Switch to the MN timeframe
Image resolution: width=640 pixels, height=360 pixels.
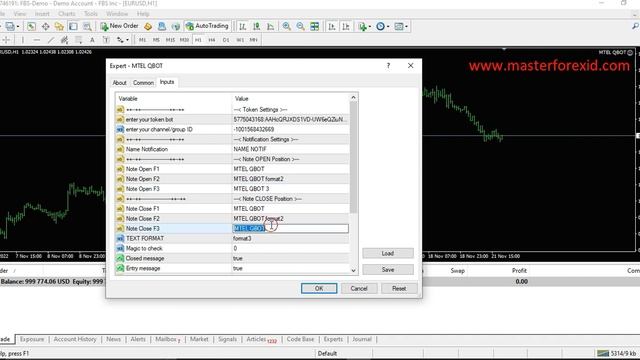point(253,40)
